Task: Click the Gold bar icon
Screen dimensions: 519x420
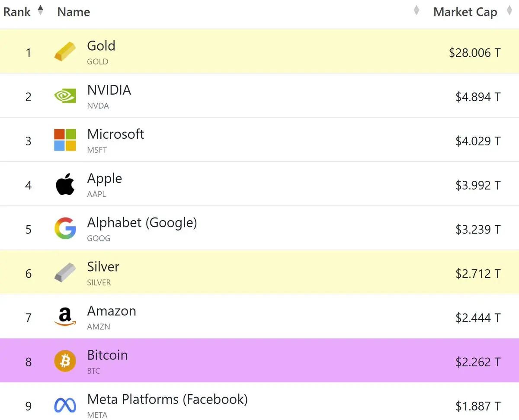Action: (x=65, y=51)
